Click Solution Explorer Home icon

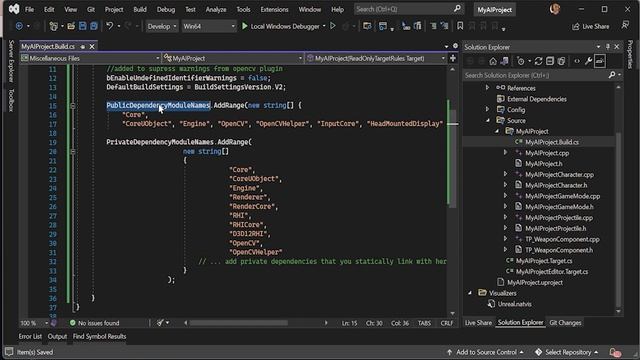click(493, 61)
